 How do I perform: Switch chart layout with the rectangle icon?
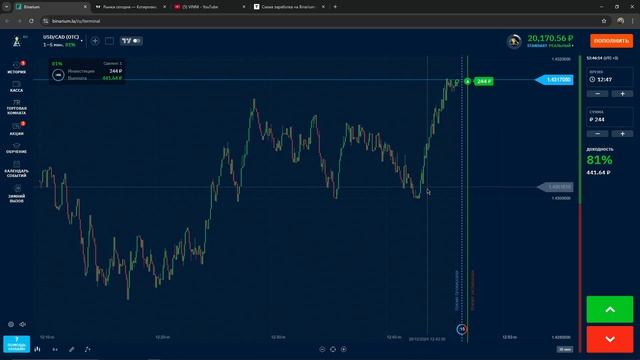coord(109,41)
